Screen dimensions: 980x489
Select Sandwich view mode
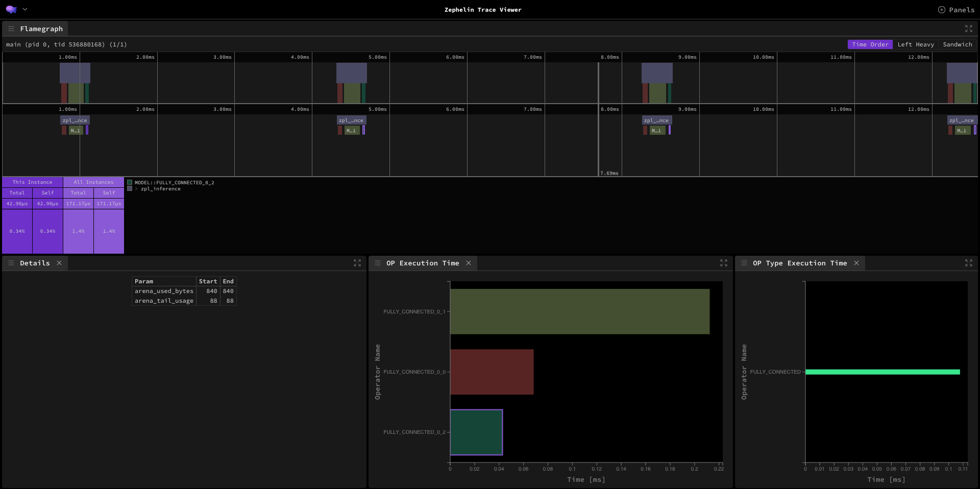957,44
